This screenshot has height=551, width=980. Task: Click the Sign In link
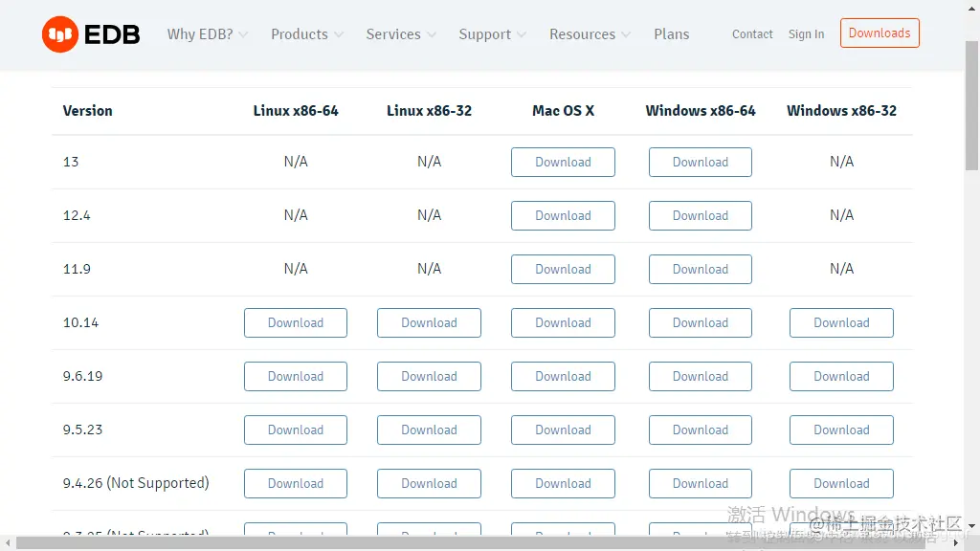point(806,34)
